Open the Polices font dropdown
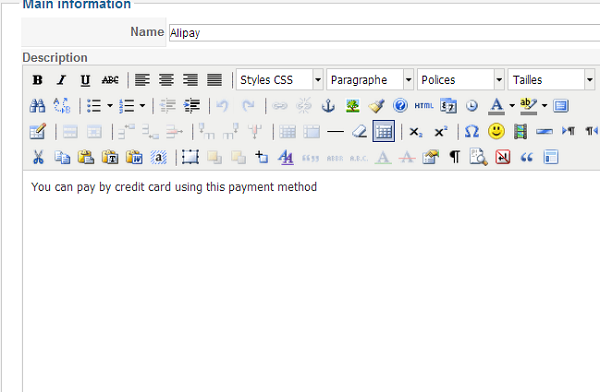The image size is (600, 392). pyautogui.click(x=461, y=80)
